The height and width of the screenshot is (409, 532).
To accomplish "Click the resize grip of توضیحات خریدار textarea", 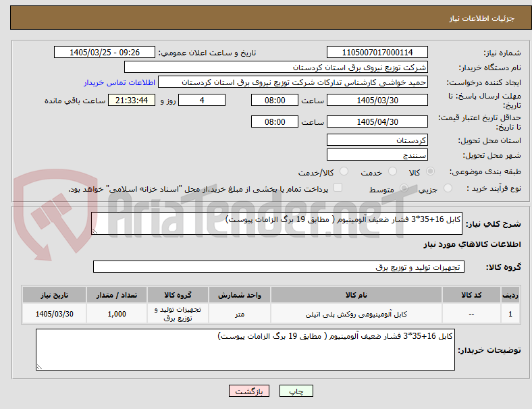I will point(39,367).
